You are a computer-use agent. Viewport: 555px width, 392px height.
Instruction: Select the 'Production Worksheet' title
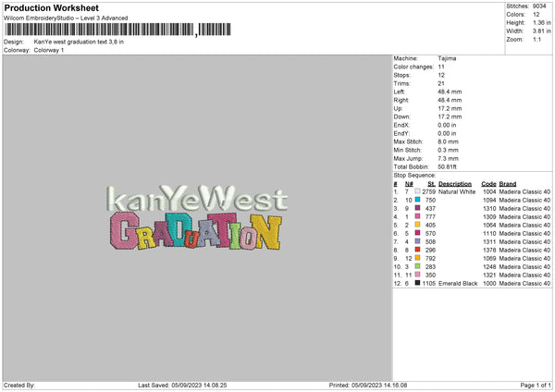pyautogui.click(x=51, y=7)
